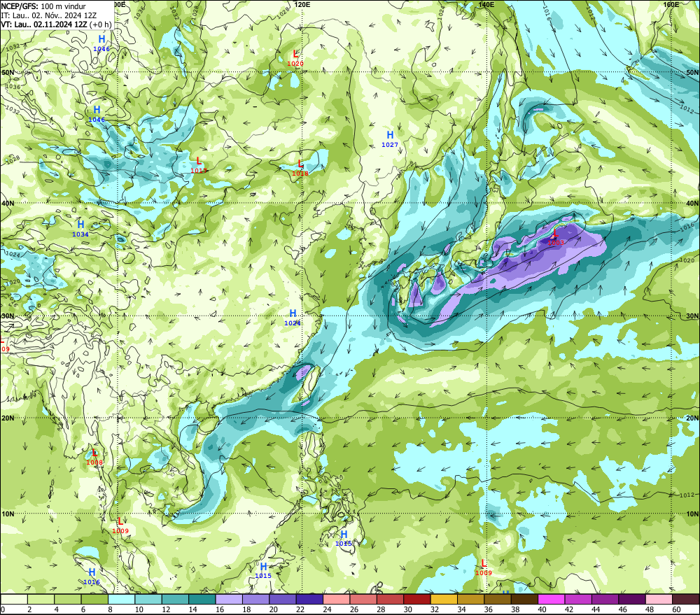Select the violet 20–22 legend swatch
The width and height of the screenshot is (700, 615).
(x=283, y=599)
